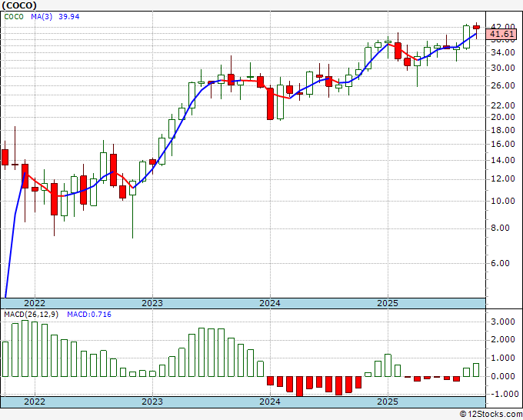The image size is (523, 420).
Task: Open the 12Stocks.com copyright link
Action: coord(491,415)
